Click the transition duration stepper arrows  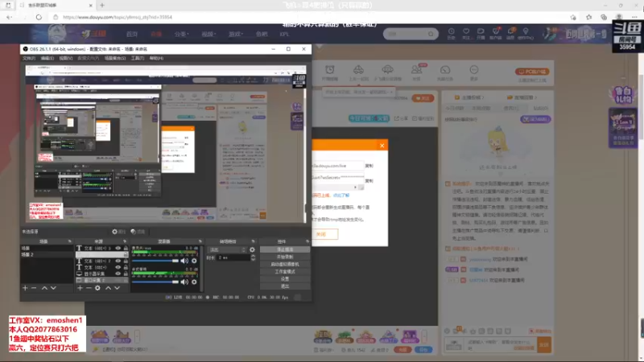coord(253,257)
